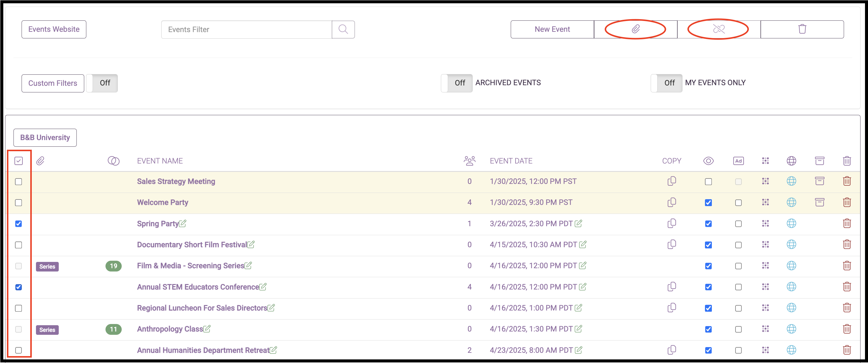868x363 pixels.
Task: Turn on the Archived Events toggle
Action: (x=456, y=83)
